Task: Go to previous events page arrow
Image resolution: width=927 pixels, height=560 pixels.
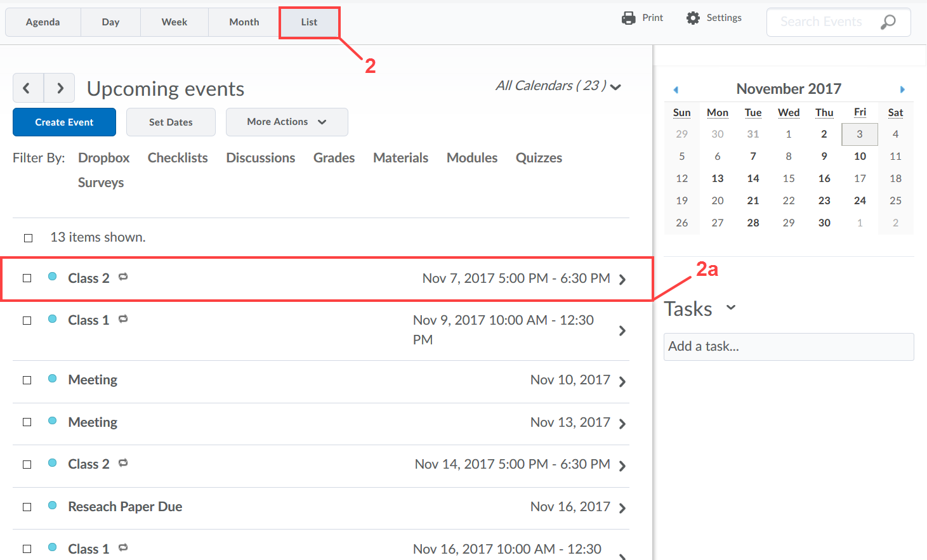Action: 28,88
